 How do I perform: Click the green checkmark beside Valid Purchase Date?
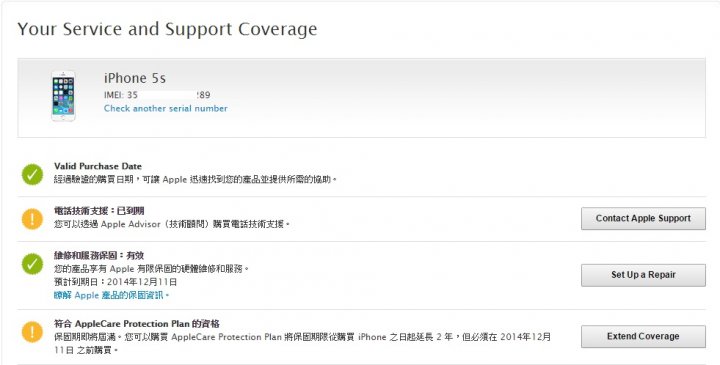tap(32, 175)
